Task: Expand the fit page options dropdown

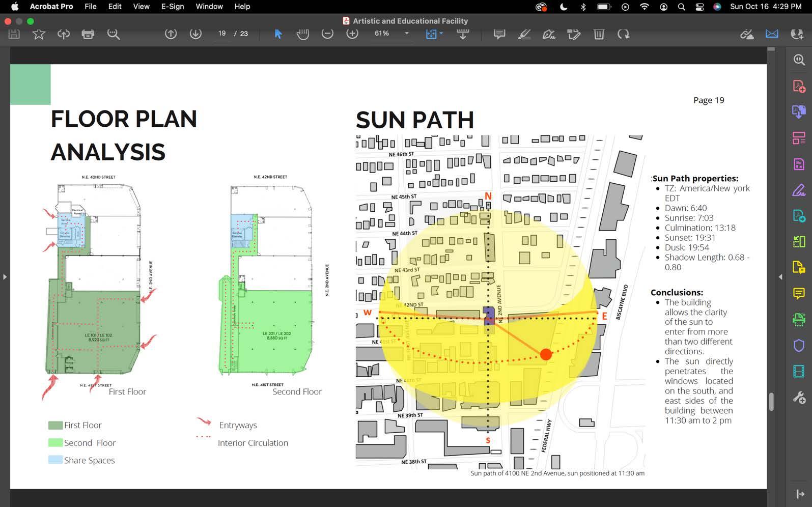Action: pos(441,34)
